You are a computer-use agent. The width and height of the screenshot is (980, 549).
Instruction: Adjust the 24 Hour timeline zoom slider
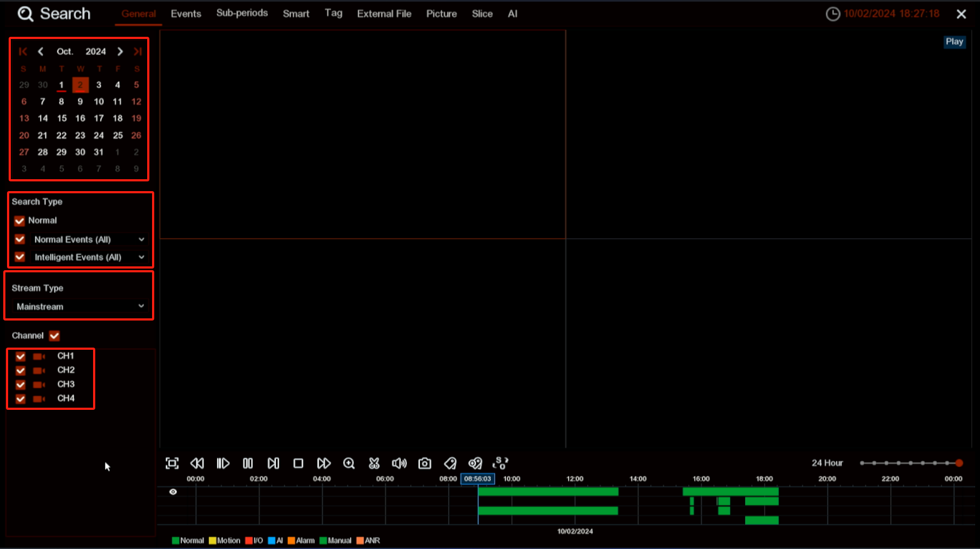pos(910,463)
